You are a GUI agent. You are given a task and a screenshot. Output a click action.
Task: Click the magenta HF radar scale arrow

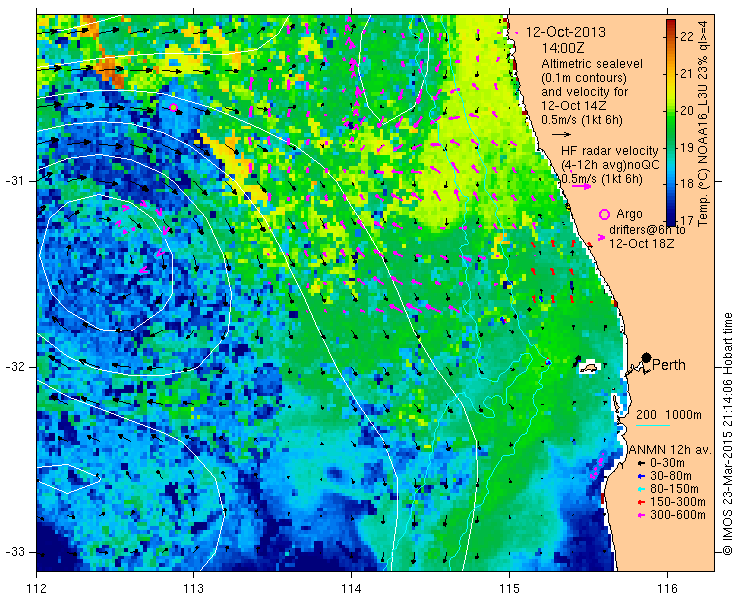[581, 186]
